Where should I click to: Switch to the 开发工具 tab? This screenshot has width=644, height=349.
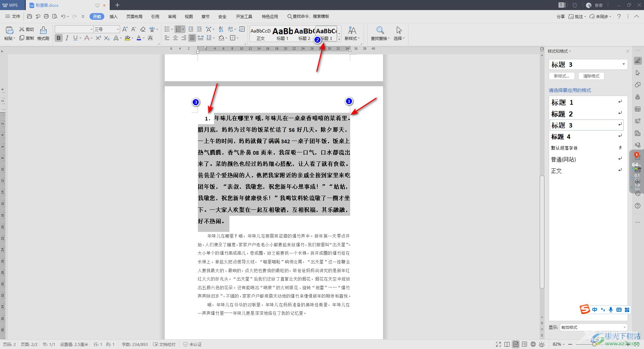[244, 16]
